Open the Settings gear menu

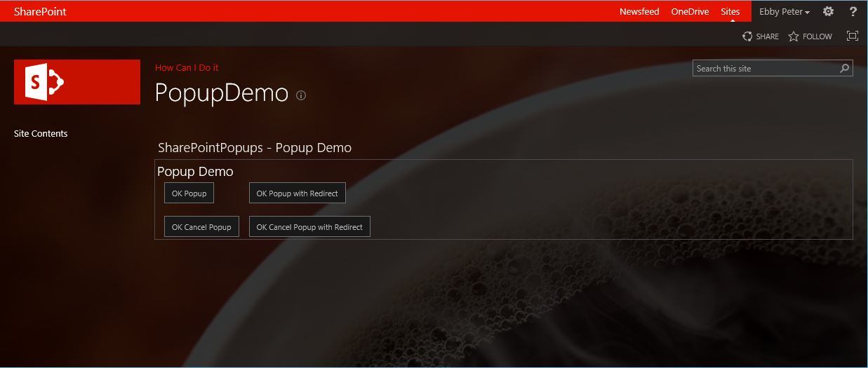pyautogui.click(x=828, y=11)
